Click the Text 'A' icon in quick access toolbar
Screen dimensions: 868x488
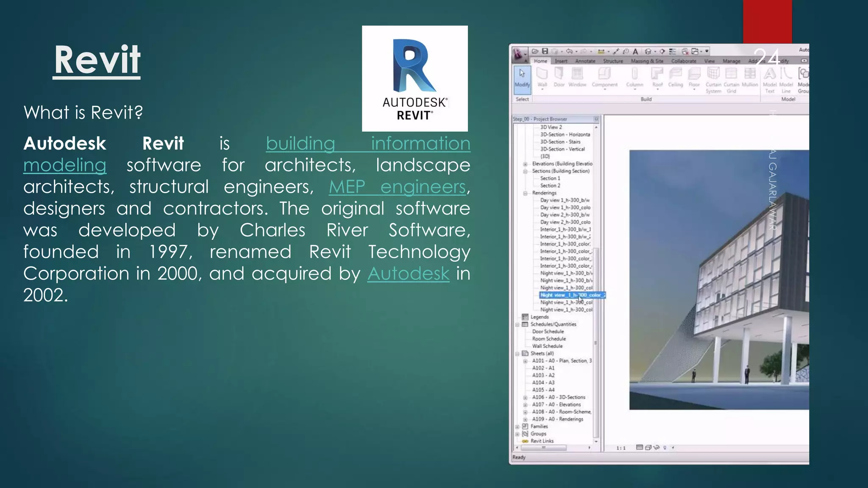(635, 51)
